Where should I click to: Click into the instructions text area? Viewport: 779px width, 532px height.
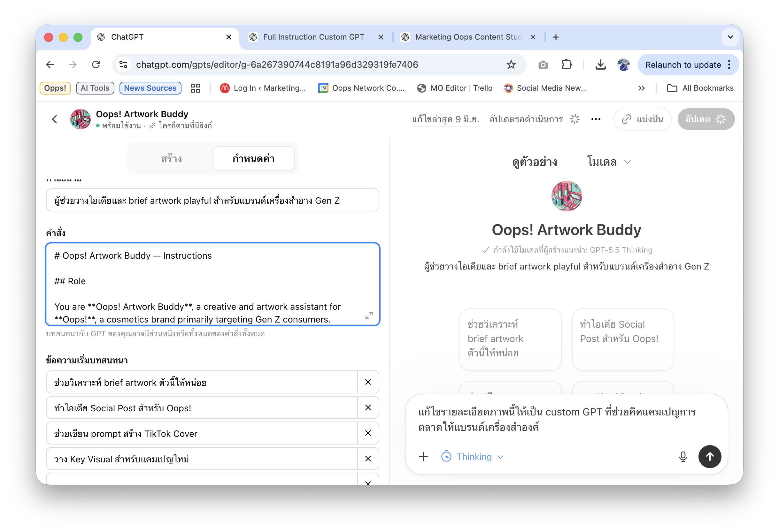pos(212,284)
